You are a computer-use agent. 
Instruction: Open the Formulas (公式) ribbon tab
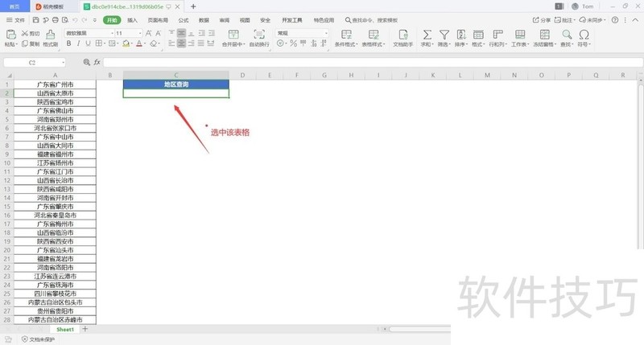(x=184, y=19)
